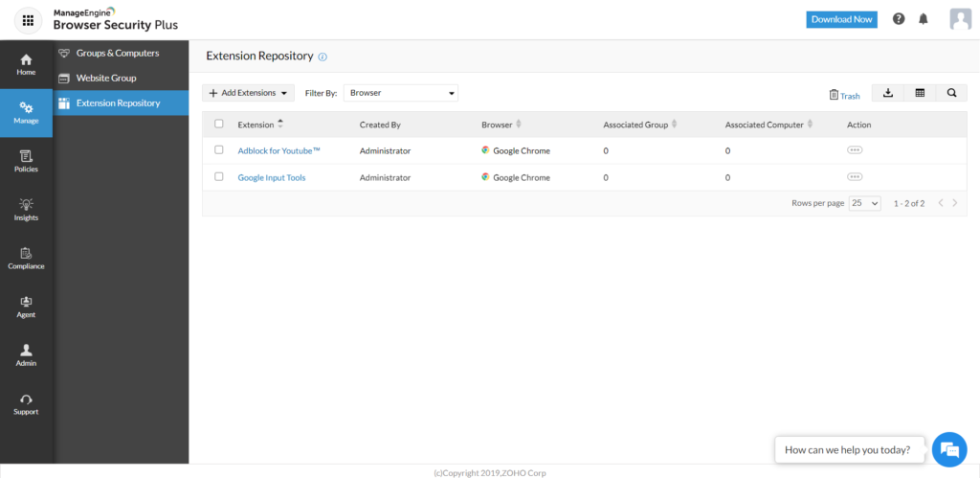The width and height of the screenshot is (980, 478).
Task: Go to Policies in the sidebar
Action: click(x=26, y=161)
